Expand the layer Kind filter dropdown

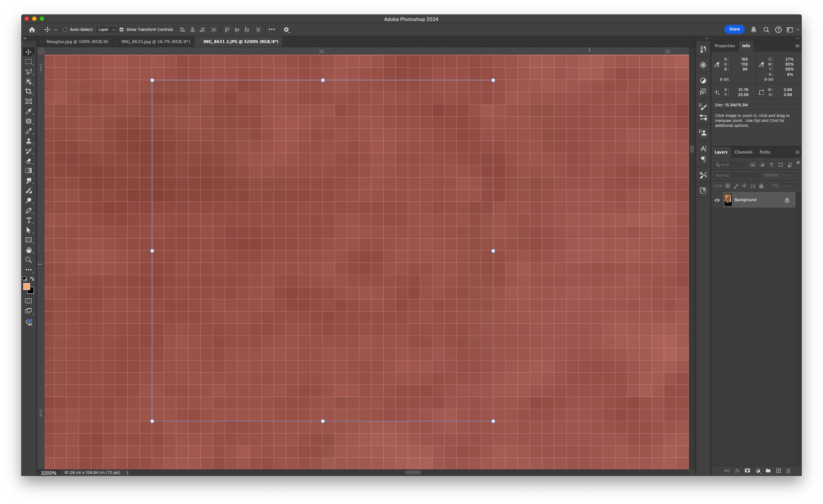pos(730,165)
